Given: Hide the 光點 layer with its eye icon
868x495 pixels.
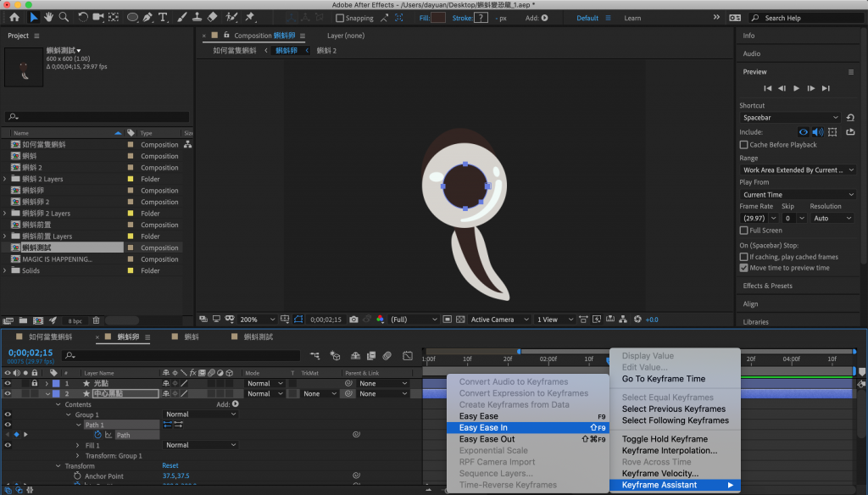Looking at the screenshot, I should tap(8, 383).
